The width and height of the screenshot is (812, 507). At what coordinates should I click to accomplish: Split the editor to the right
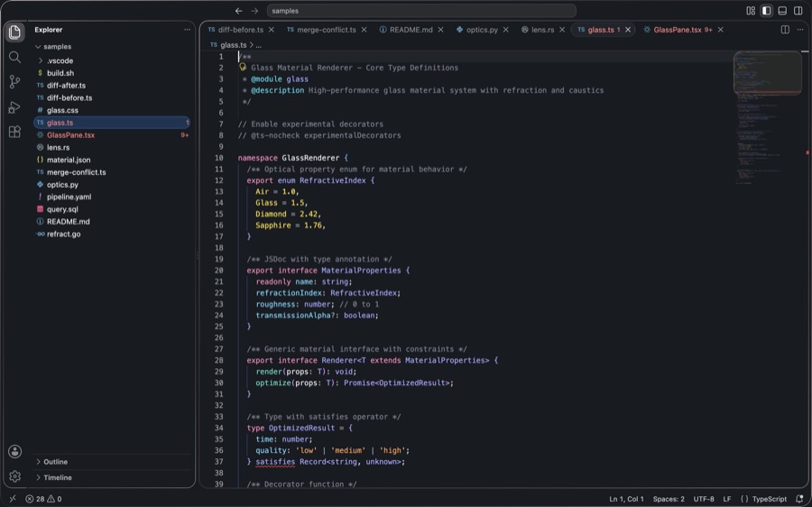[785, 30]
